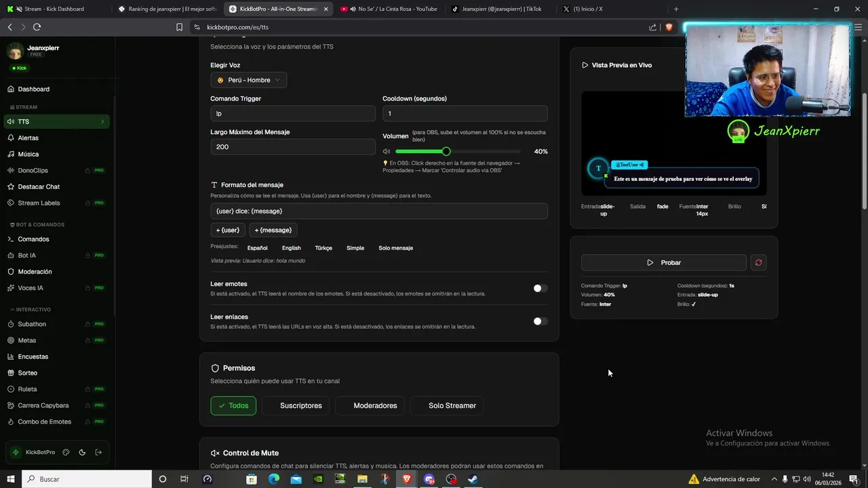868x488 pixels.
Task: Select Suscriptores permission option
Action: pyautogui.click(x=296, y=405)
